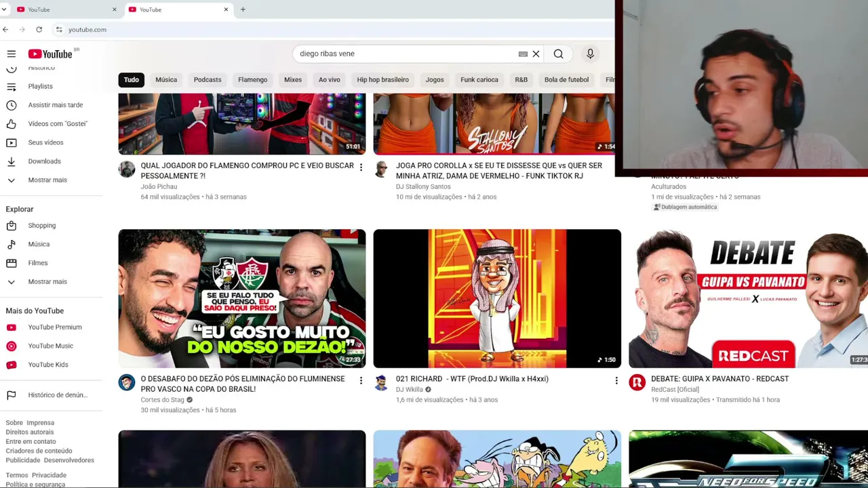Click the search input field
The height and width of the screenshot is (488, 868).
click(407, 54)
